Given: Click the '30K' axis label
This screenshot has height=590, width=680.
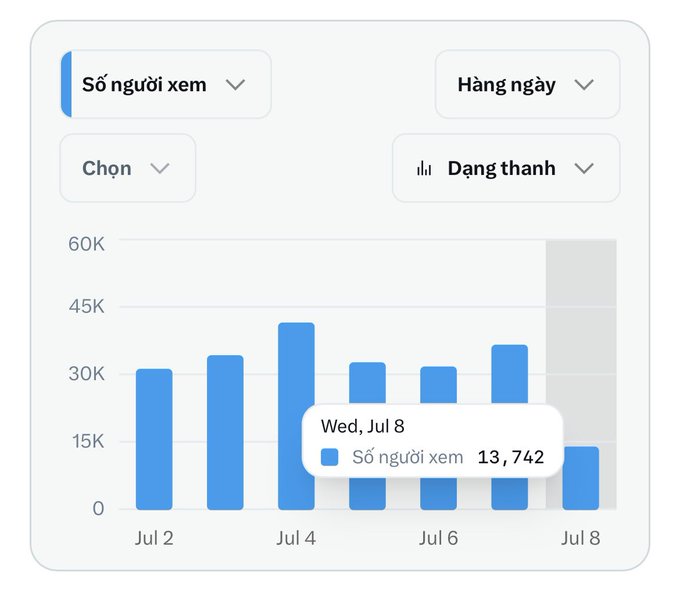Looking at the screenshot, I should [86, 374].
